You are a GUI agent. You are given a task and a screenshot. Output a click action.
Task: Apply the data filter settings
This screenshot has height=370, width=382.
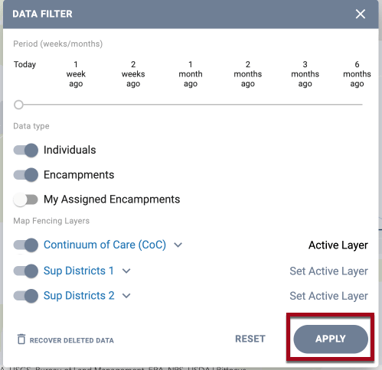pos(331,339)
